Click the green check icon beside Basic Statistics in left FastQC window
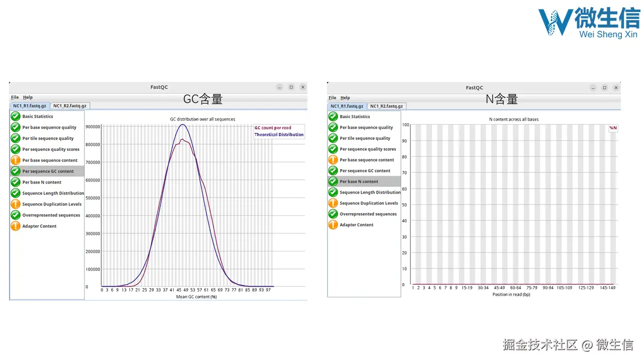 [x=16, y=116]
